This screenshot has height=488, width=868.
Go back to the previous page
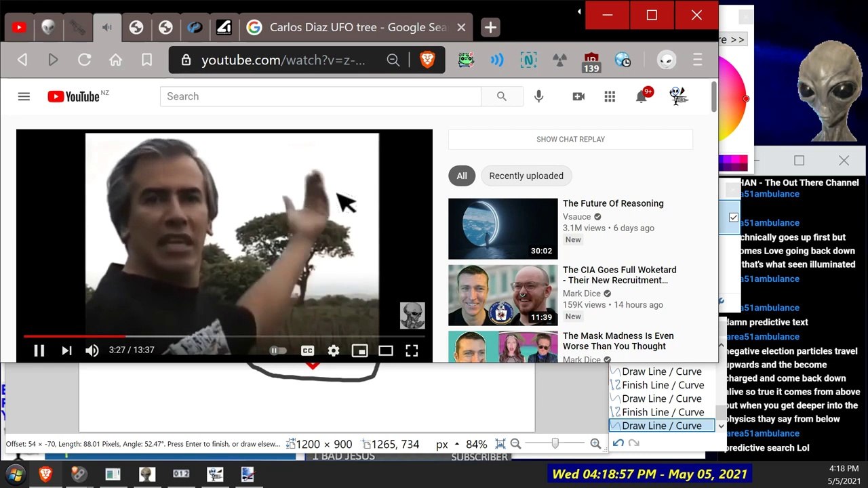point(22,60)
